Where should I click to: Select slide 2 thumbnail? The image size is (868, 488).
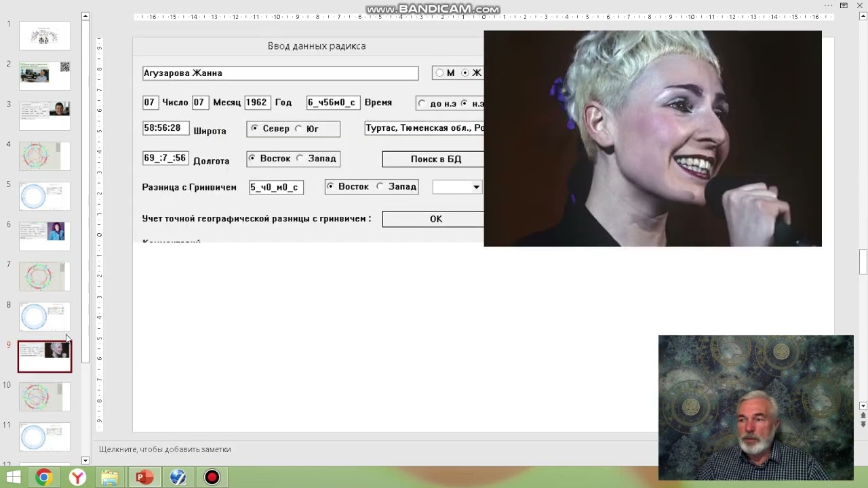(45, 75)
